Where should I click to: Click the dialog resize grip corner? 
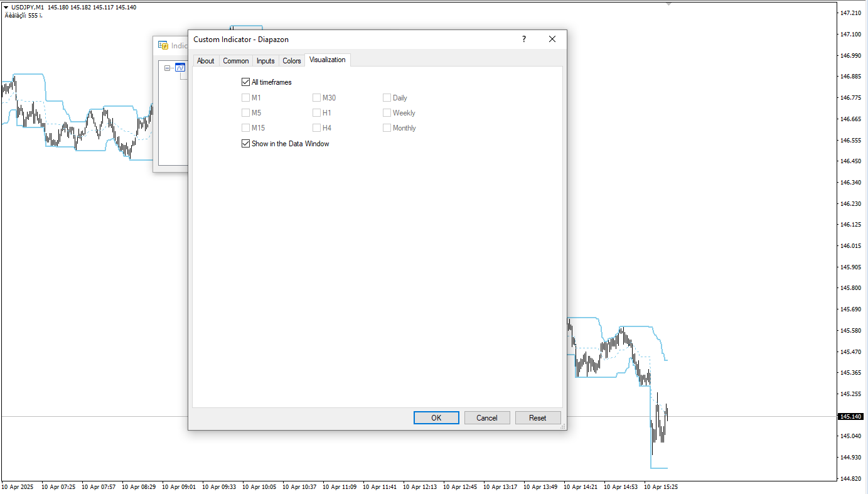click(563, 426)
